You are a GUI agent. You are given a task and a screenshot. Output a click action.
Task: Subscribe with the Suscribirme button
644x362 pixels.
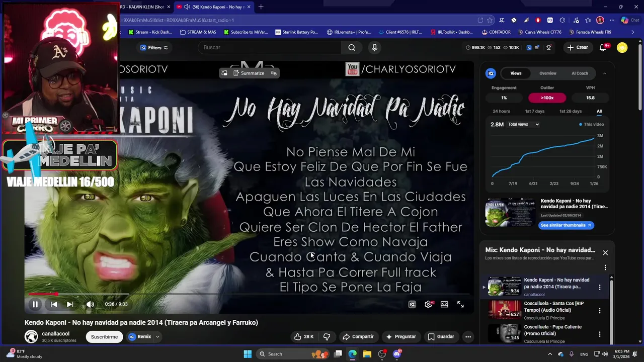point(104,337)
